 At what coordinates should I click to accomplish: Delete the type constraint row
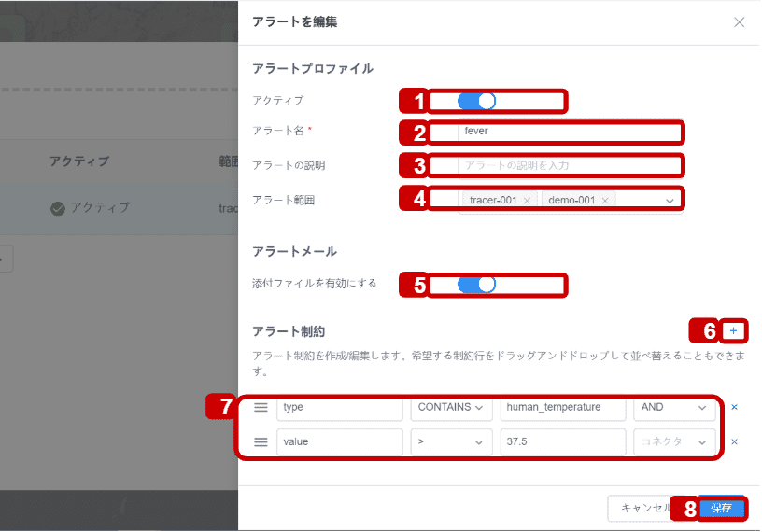point(734,408)
